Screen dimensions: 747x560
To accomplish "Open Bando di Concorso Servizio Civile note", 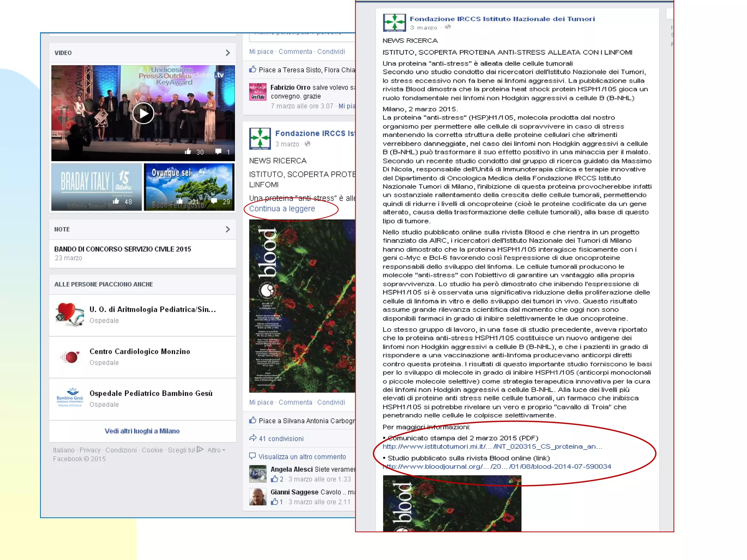I will 123,249.
